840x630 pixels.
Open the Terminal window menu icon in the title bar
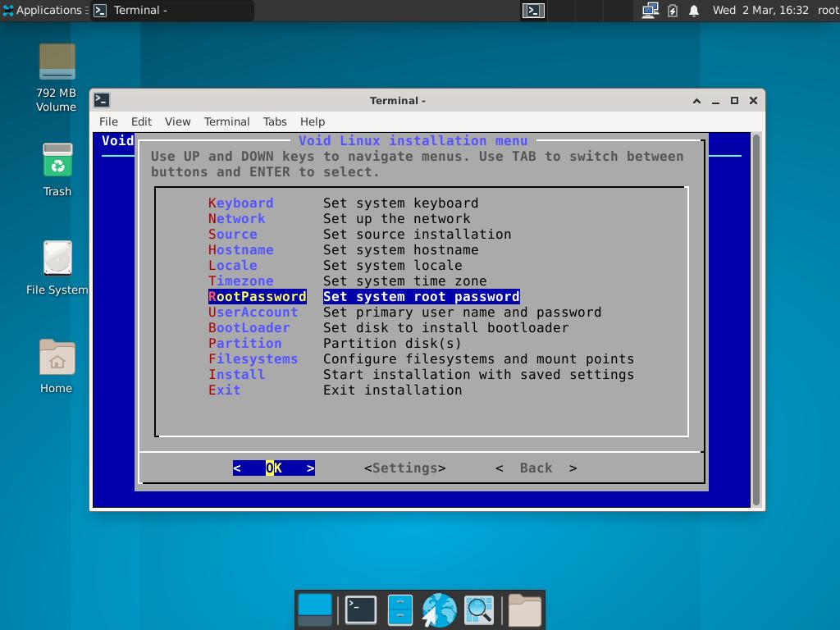pyautogui.click(x=102, y=100)
